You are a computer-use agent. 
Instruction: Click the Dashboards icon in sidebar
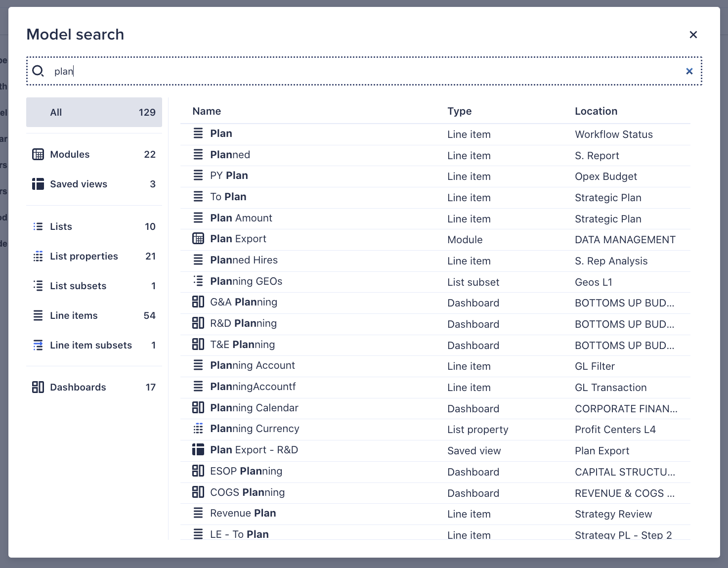tap(38, 387)
